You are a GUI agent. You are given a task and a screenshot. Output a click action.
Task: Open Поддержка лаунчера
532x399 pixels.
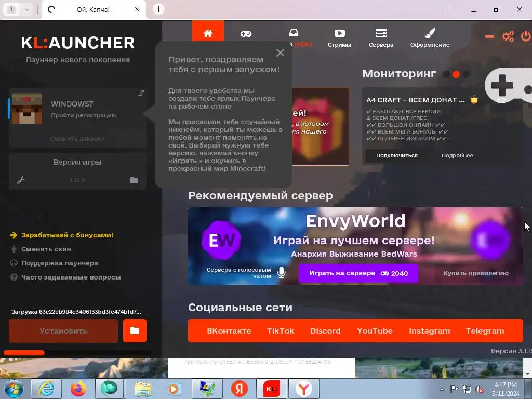[x=60, y=263]
